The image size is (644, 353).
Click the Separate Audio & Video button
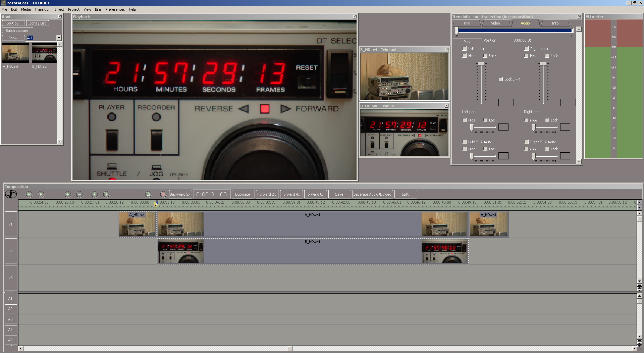click(372, 194)
